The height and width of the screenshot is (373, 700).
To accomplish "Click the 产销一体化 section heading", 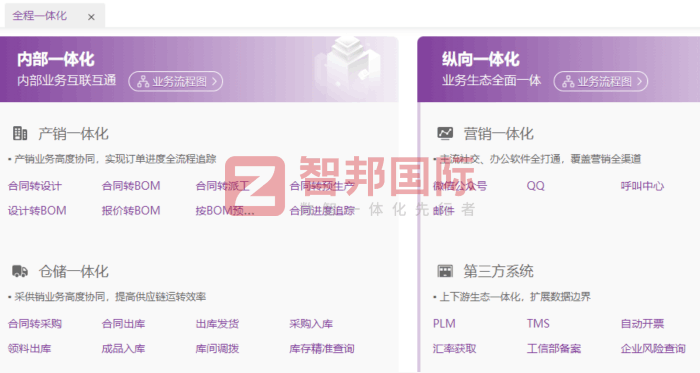I will pos(73,133).
